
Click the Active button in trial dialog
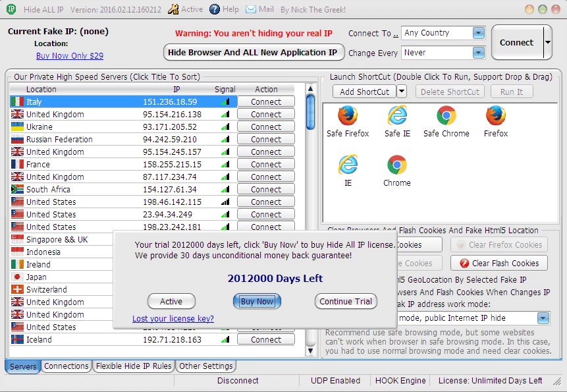pos(171,301)
